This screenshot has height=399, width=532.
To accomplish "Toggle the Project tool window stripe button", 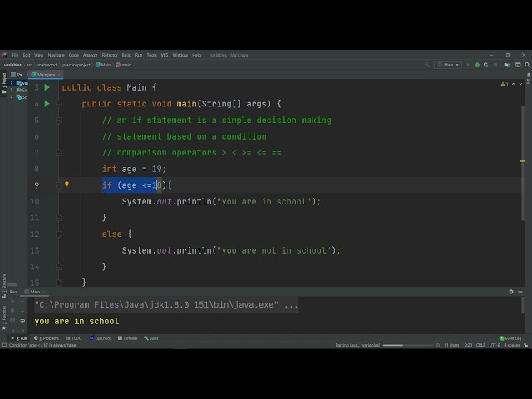I will click(x=4, y=83).
